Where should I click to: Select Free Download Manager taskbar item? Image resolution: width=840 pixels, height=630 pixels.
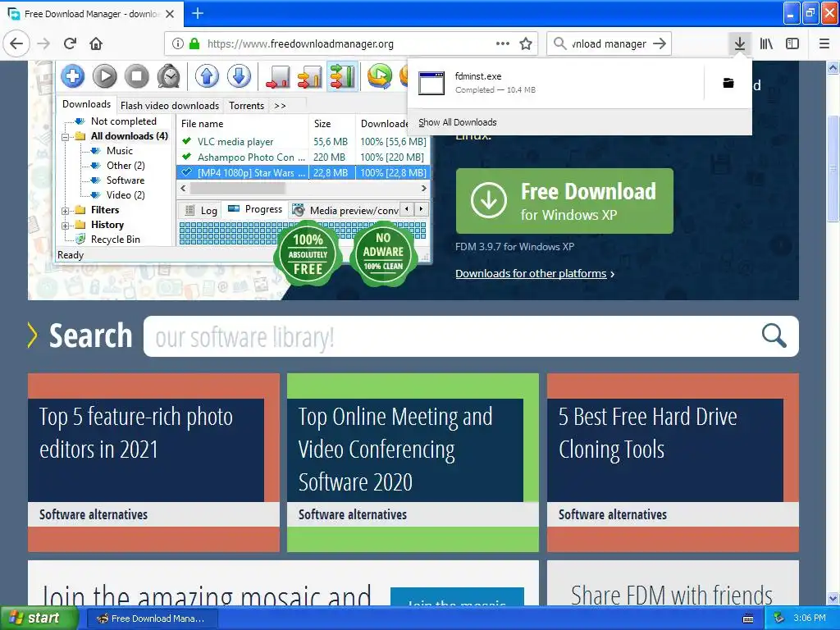pyautogui.click(x=152, y=619)
